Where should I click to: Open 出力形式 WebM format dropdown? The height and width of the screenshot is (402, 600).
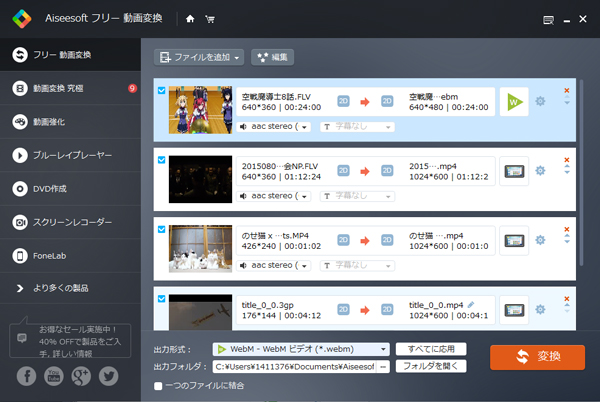pyautogui.click(x=301, y=349)
